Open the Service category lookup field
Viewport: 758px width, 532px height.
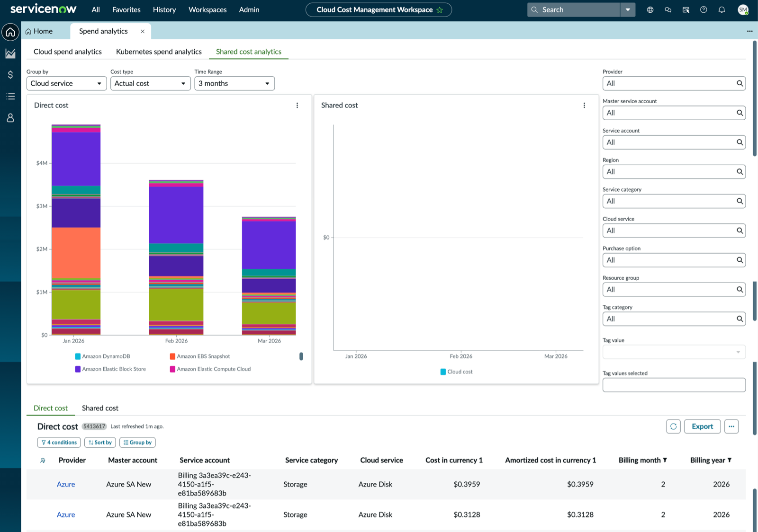674,201
